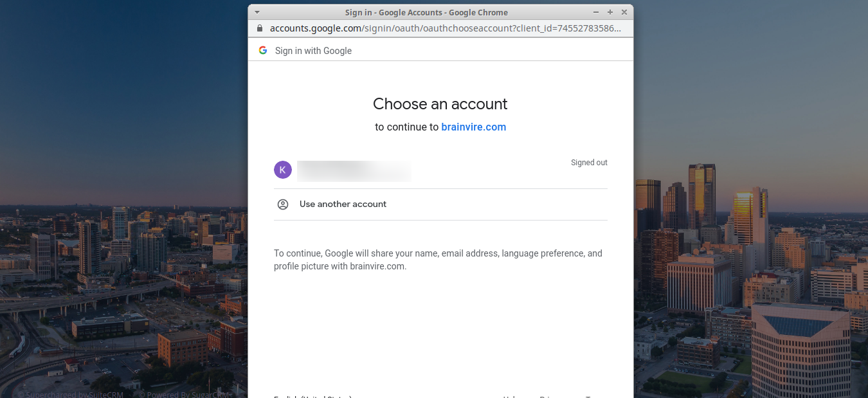Click the "Signed out" status label
The height and width of the screenshot is (398, 868).
coord(589,163)
